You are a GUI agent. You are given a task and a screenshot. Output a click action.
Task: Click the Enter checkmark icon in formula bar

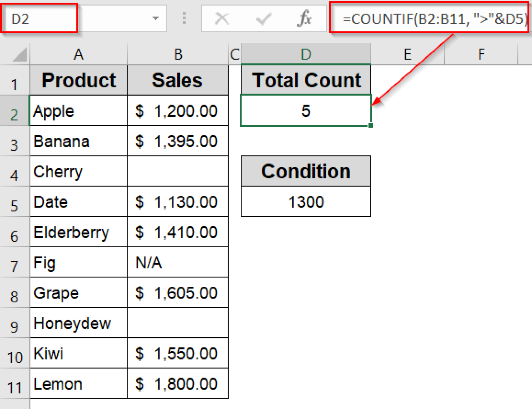tap(264, 18)
